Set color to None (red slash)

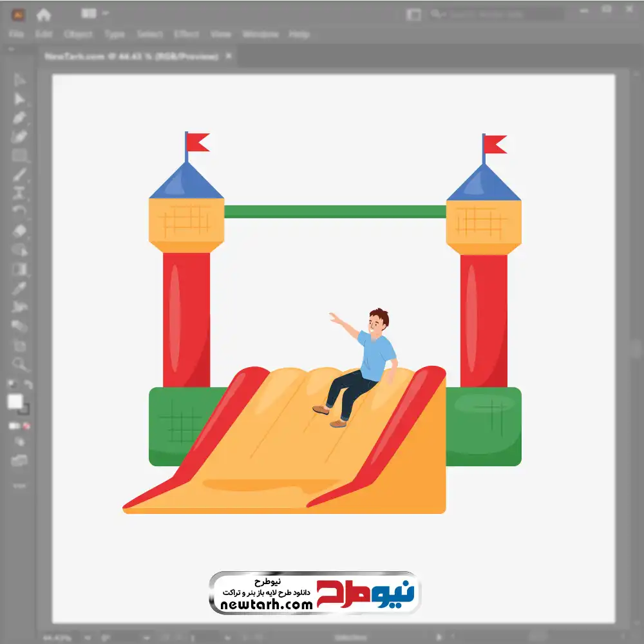point(26,426)
